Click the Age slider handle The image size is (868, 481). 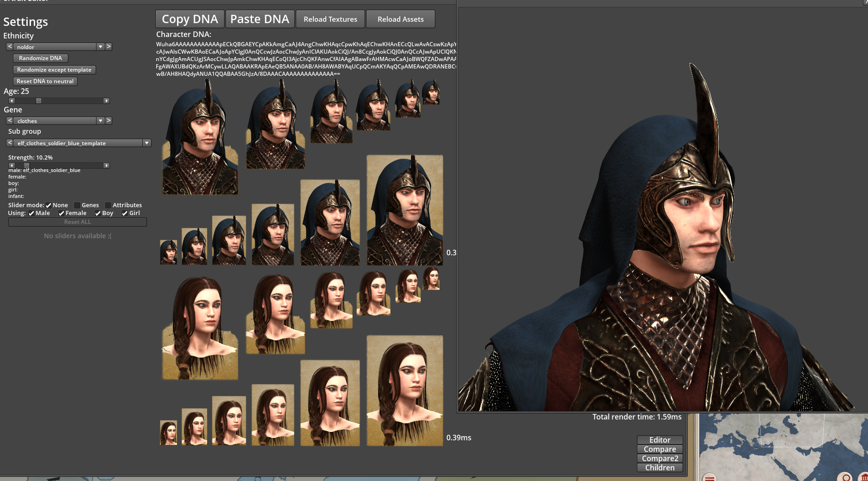coord(38,101)
